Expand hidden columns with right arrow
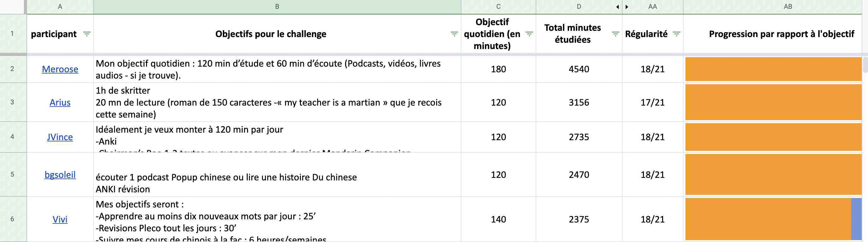This screenshot has width=868, height=242. tap(627, 7)
